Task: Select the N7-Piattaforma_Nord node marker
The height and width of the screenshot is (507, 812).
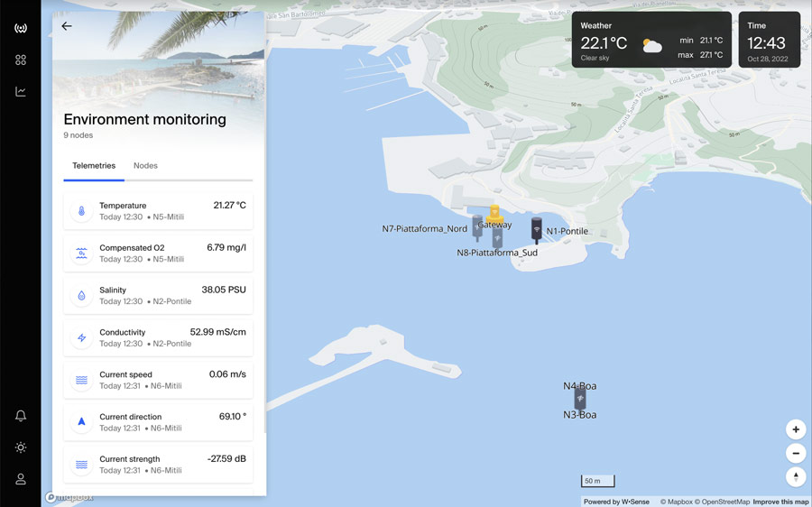Action: [477, 227]
